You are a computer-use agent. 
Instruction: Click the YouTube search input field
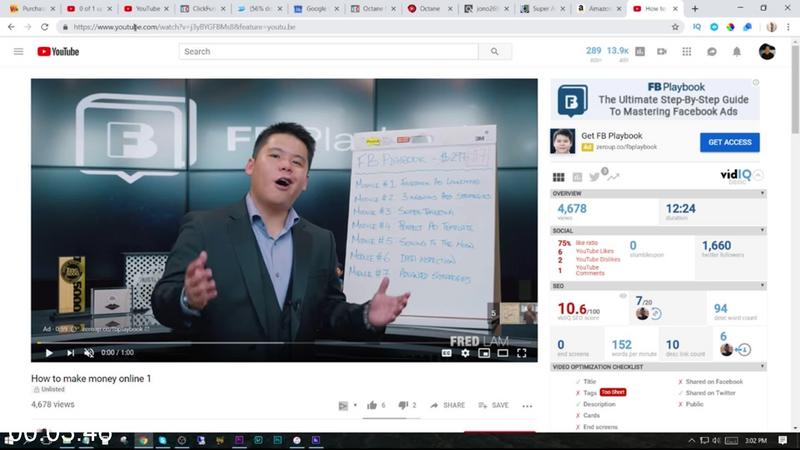click(x=329, y=52)
